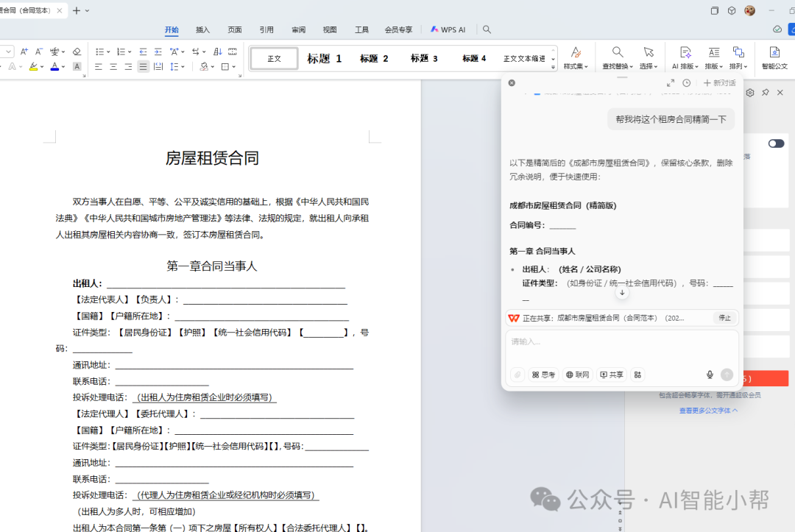This screenshot has width=795, height=532.
Task: Click the sort icon in ribbon
Action: click(217, 52)
